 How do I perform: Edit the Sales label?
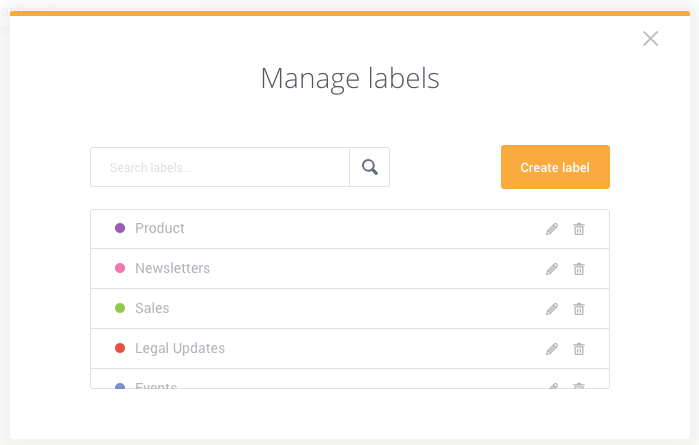(x=552, y=309)
